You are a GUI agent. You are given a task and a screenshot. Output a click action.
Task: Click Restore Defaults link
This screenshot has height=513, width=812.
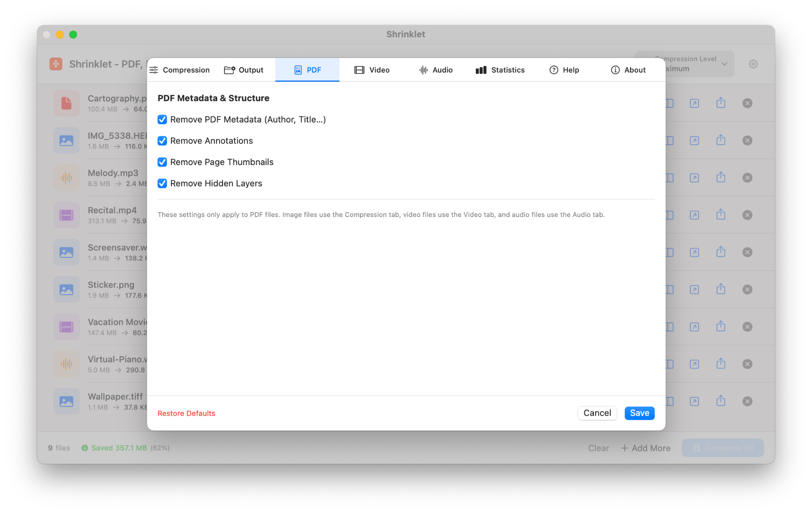coord(186,413)
